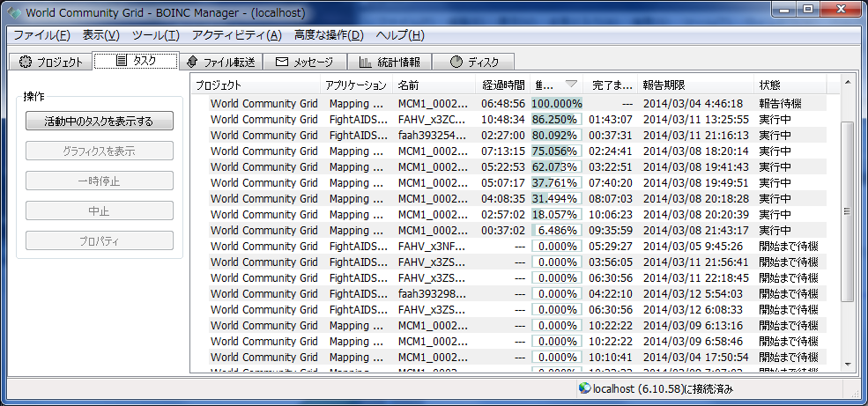Click the bar chart icon on 統計情報 tab
The height and width of the screenshot is (406, 868).
[366, 62]
